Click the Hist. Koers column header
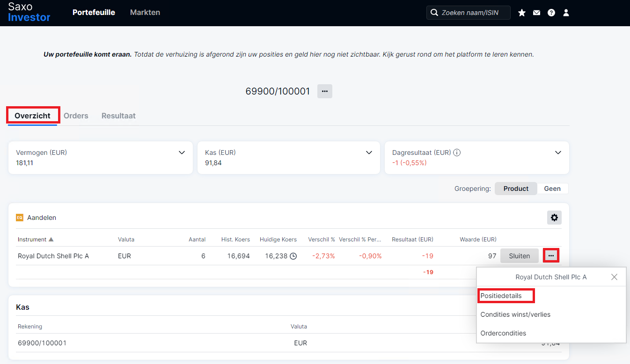Image resolution: width=630 pixels, height=364 pixels. 235,239
